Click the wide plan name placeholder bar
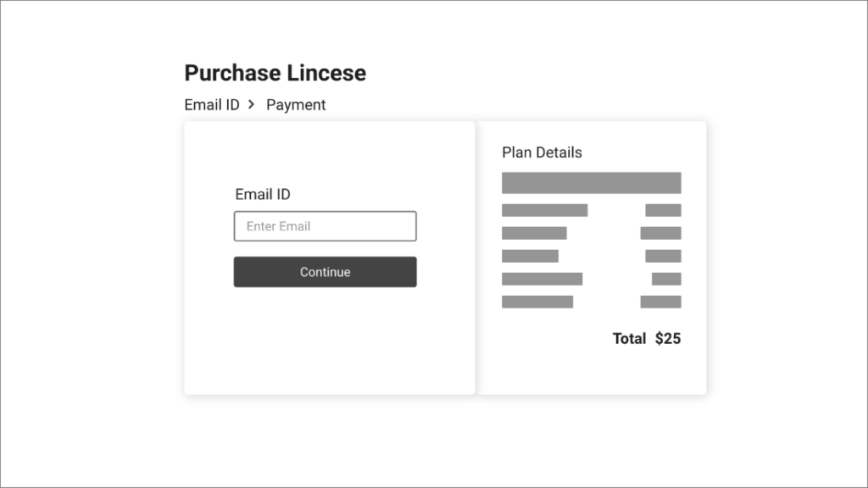The image size is (868, 488). [x=591, y=183]
